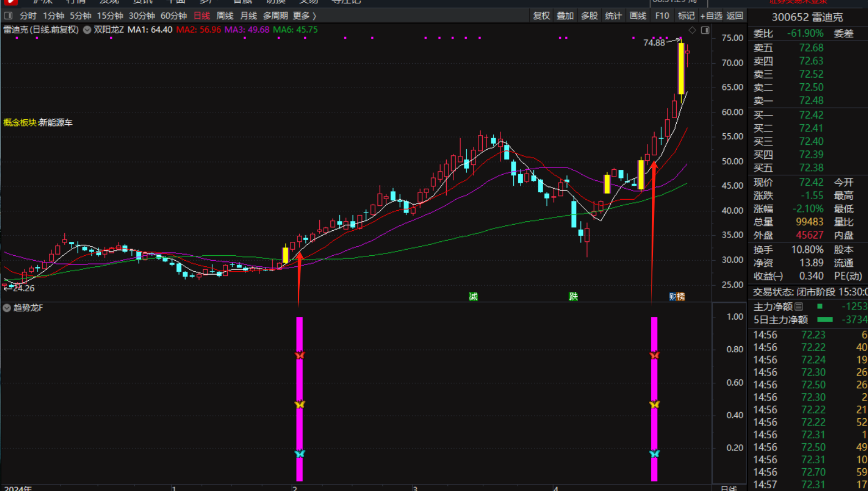Click the diamond icon above the chart
This screenshot has height=491, width=868.
tap(692, 30)
